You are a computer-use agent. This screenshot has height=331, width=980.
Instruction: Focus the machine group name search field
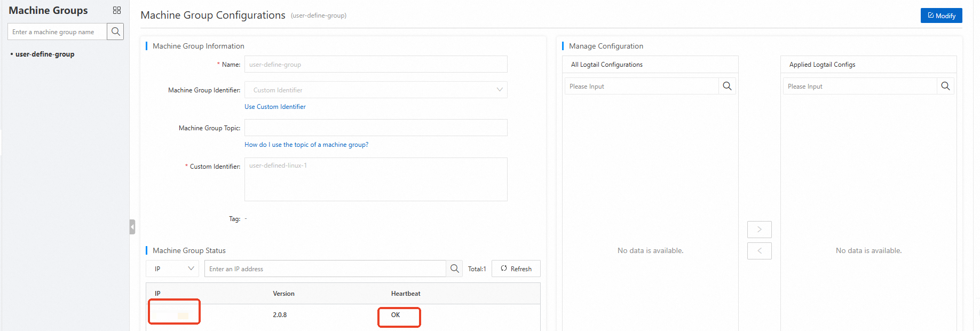pyautogui.click(x=57, y=31)
